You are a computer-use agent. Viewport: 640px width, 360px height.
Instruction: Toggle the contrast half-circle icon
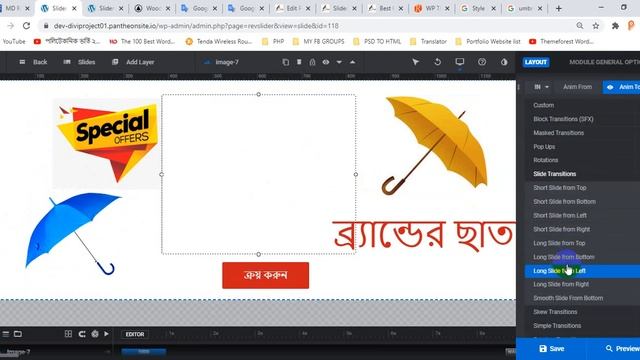click(x=504, y=62)
